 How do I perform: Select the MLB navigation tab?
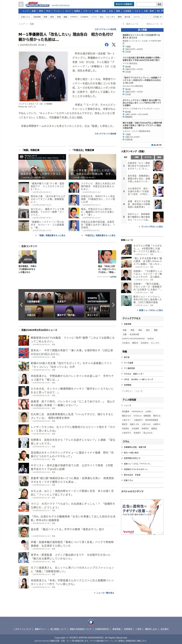pyautogui.click(x=48, y=11)
